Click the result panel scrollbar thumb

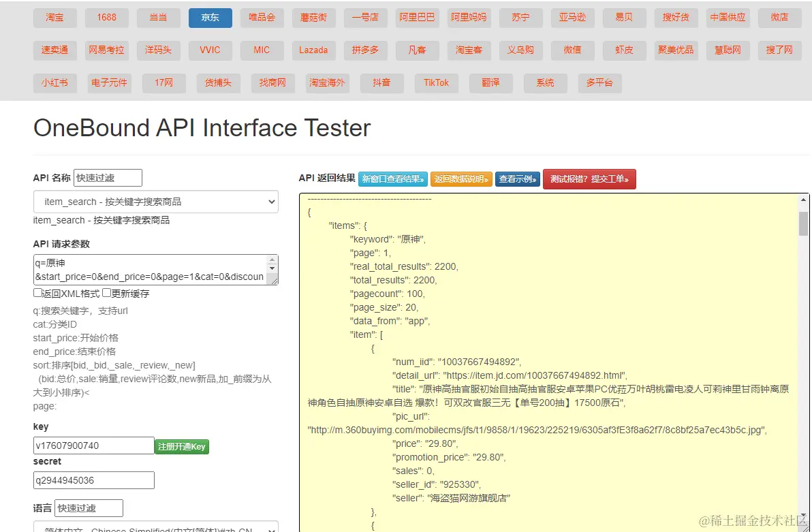[804, 223]
